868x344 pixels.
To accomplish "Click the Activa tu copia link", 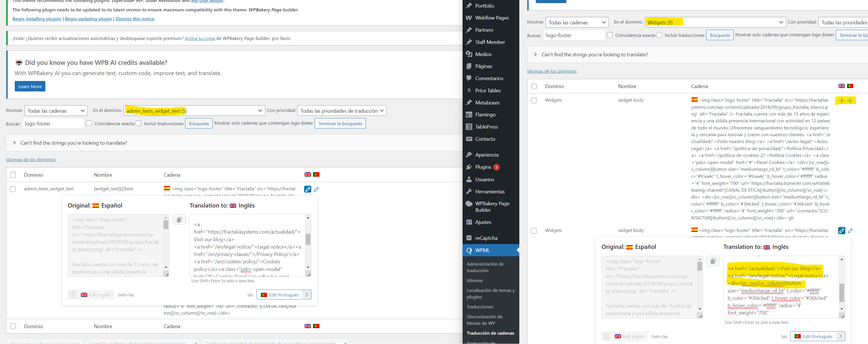I will click(200, 39).
